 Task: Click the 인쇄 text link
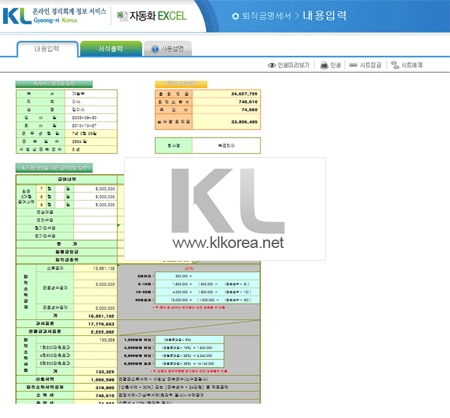click(336, 65)
